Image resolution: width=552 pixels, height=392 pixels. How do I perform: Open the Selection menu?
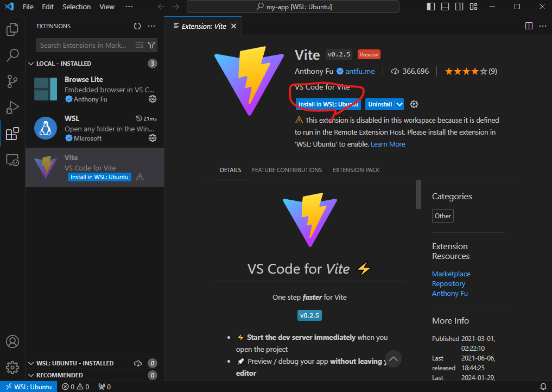[x=77, y=7]
